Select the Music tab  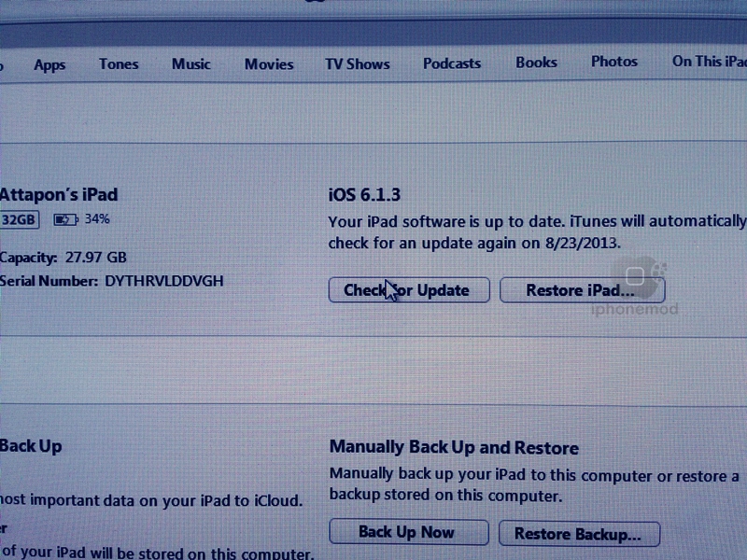(191, 63)
